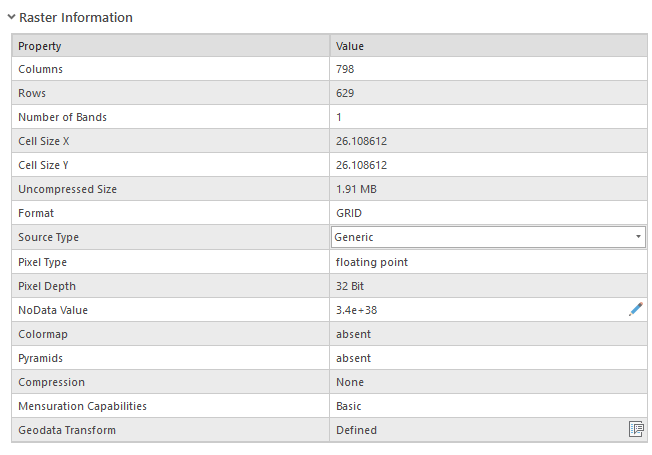Open Geodata Transform details icon

[x=636, y=430]
